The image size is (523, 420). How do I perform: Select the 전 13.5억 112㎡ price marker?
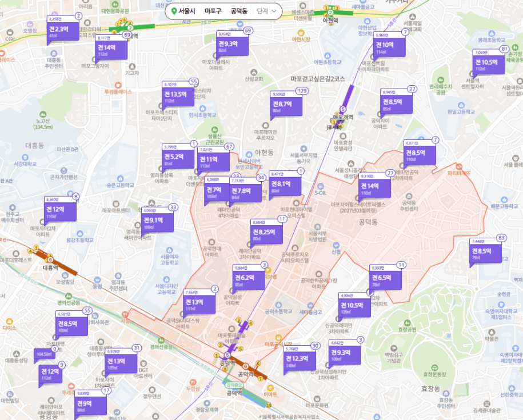point(178,95)
